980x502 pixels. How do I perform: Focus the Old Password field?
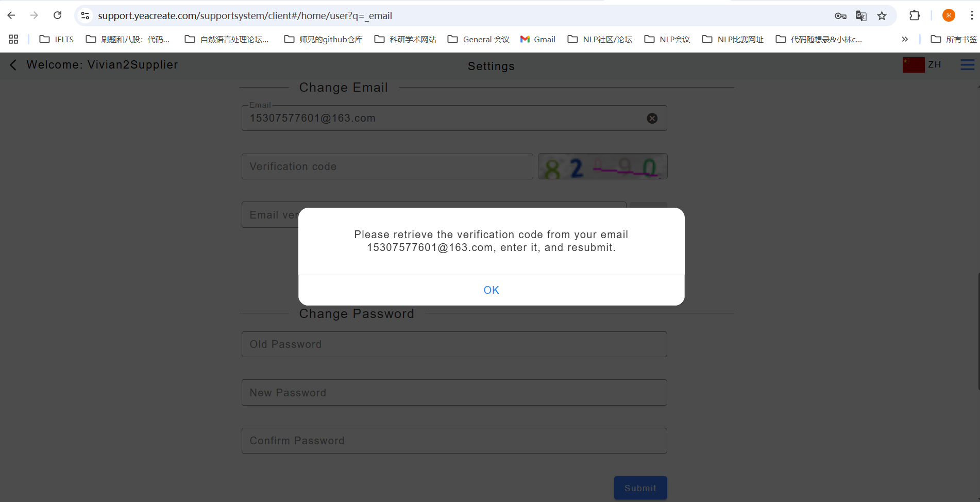[x=454, y=344]
